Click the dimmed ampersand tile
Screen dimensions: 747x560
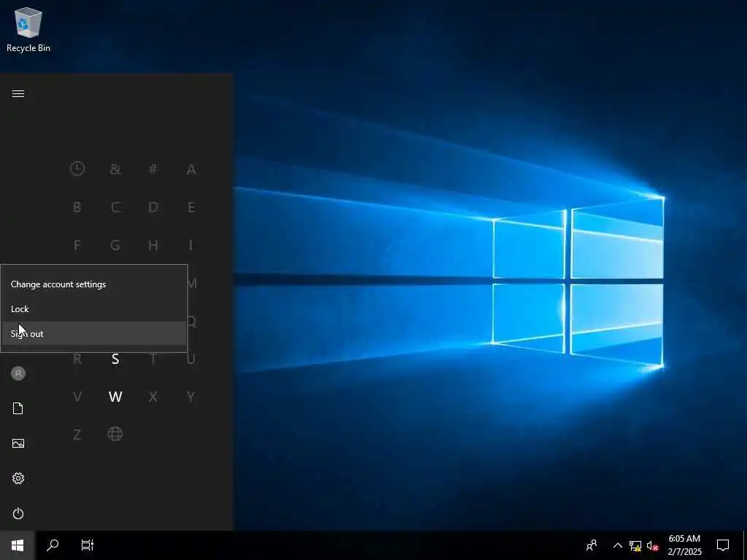(x=115, y=169)
